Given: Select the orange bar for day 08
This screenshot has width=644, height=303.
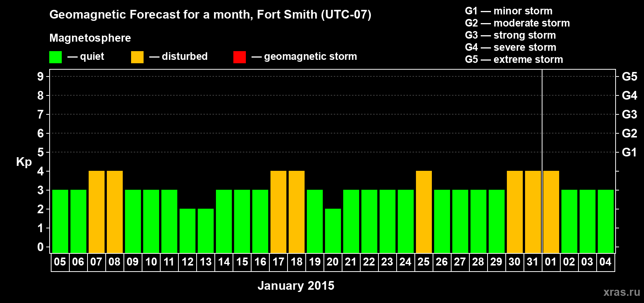Looking at the screenshot, I should pyautogui.click(x=115, y=212).
